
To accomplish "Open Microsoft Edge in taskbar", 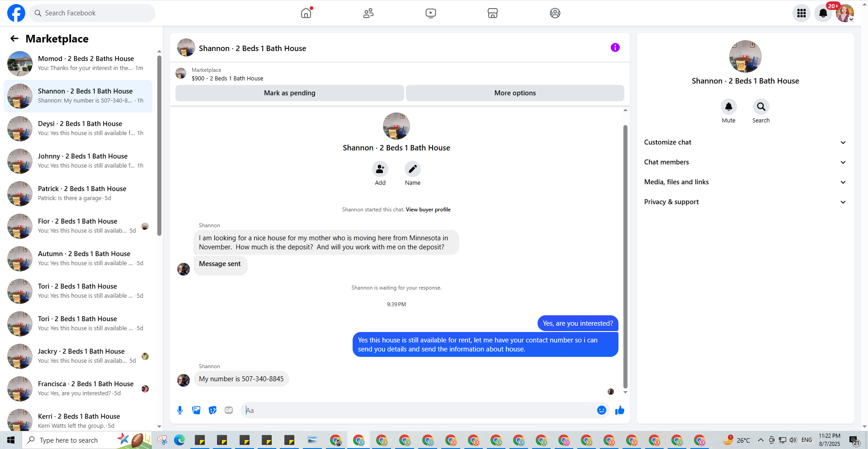I will (x=179, y=440).
